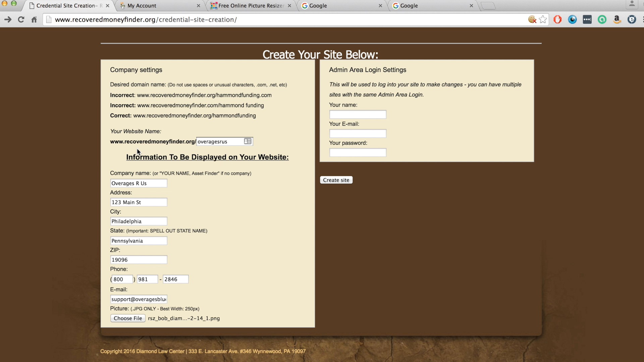This screenshot has height=362, width=644.
Task: Click the autofill contact card icon in website name field
Action: point(248,141)
